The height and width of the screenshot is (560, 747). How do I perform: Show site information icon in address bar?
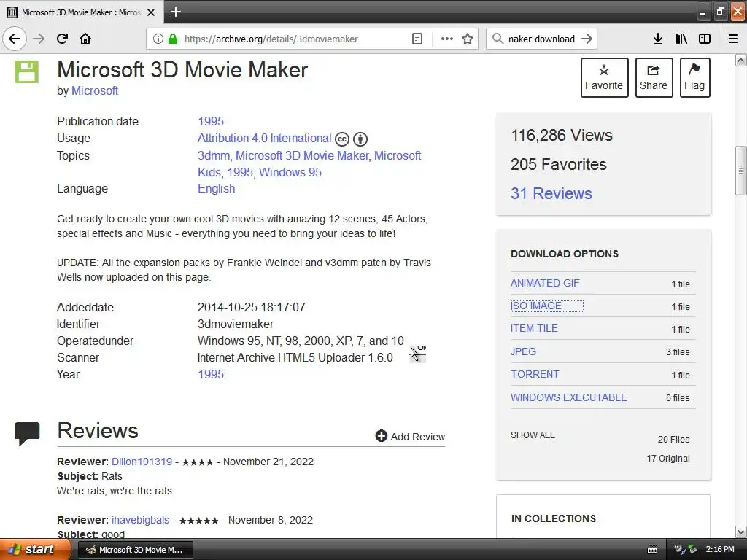158,39
